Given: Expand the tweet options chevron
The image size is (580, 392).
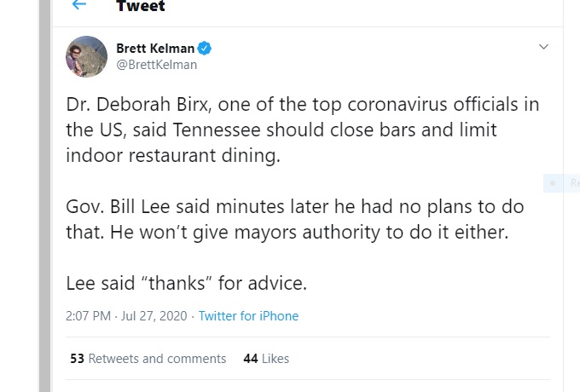Looking at the screenshot, I should pos(543,47).
